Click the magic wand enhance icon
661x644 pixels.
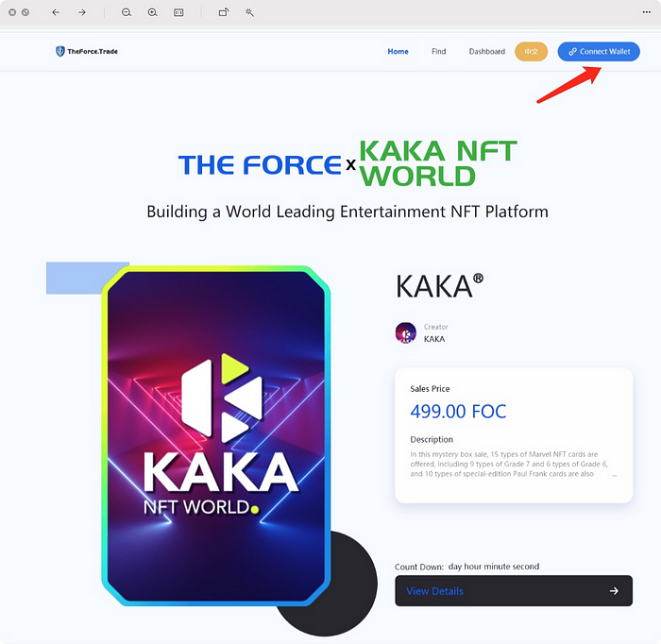(249, 12)
